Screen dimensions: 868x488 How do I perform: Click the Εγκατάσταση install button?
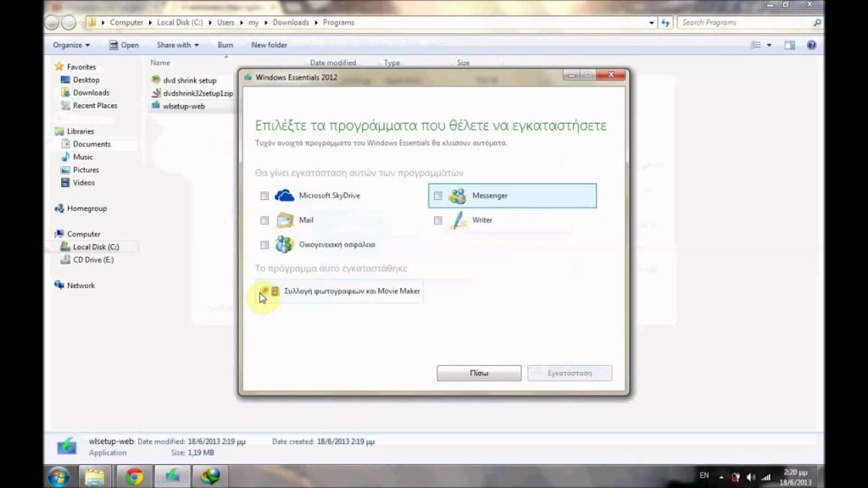[x=570, y=373]
